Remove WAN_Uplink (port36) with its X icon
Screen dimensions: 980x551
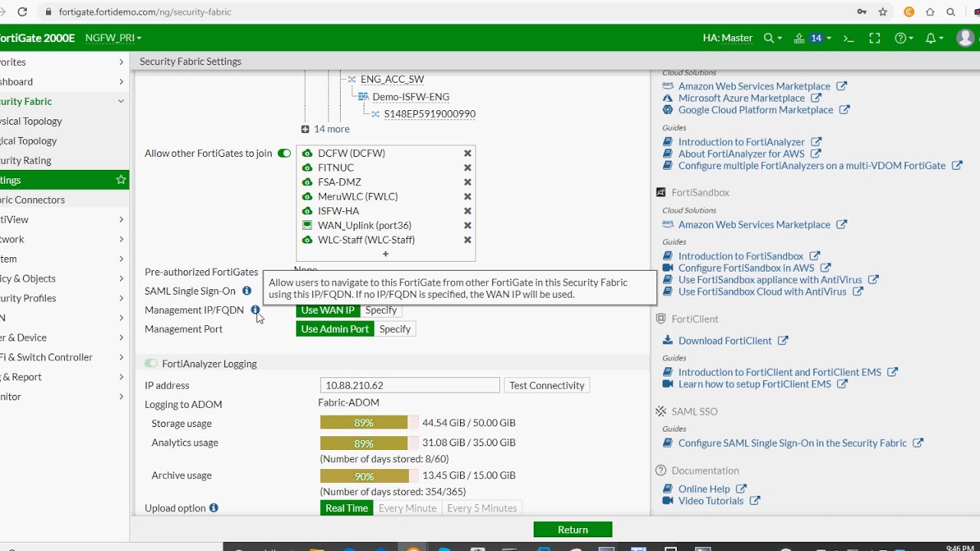[468, 226]
